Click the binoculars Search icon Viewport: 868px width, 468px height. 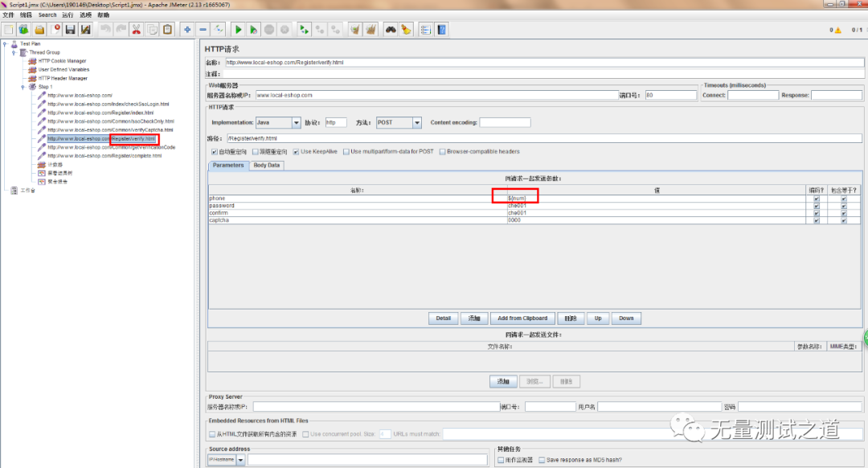[x=391, y=30]
